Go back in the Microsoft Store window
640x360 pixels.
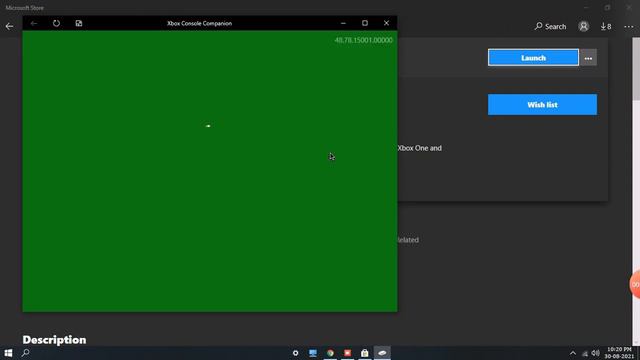pyautogui.click(x=9, y=27)
